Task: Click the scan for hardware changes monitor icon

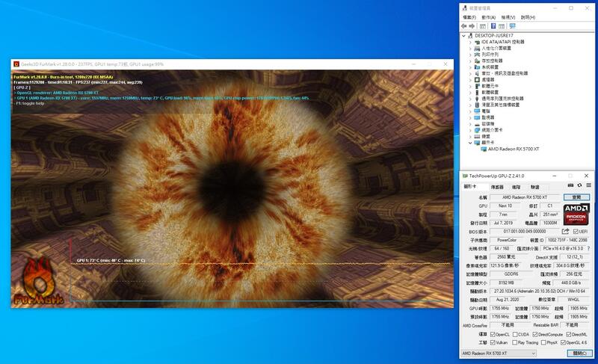Action: point(512,26)
